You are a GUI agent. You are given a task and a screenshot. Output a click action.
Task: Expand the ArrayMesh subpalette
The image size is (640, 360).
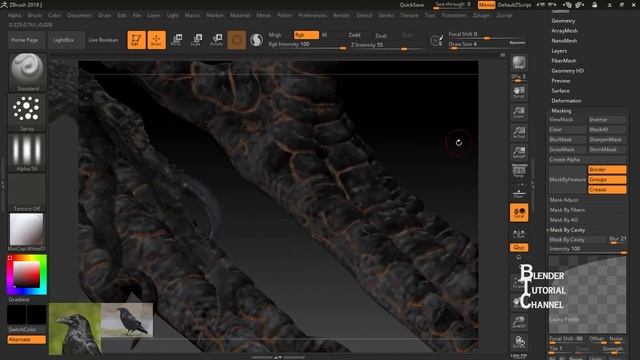click(x=564, y=31)
